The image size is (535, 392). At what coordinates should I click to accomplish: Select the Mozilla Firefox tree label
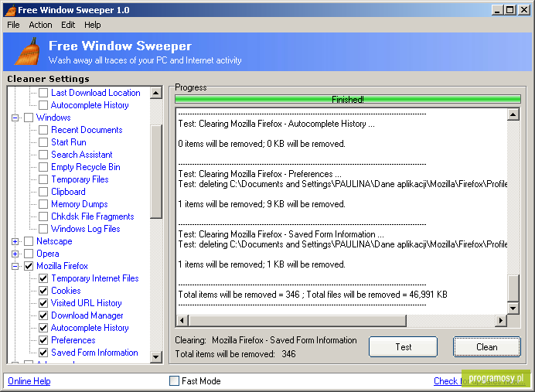(x=62, y=266)
